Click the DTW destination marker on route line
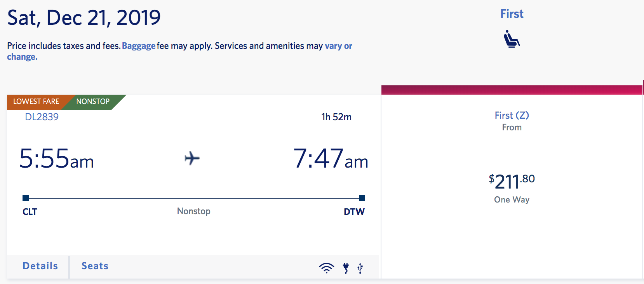Screen dimensions: 644x284 point(362,198)
